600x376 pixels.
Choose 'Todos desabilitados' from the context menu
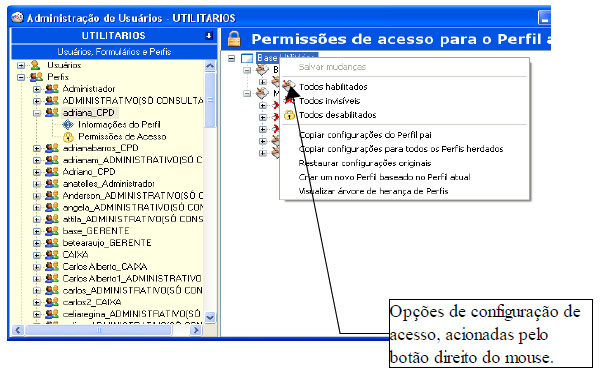338,115
